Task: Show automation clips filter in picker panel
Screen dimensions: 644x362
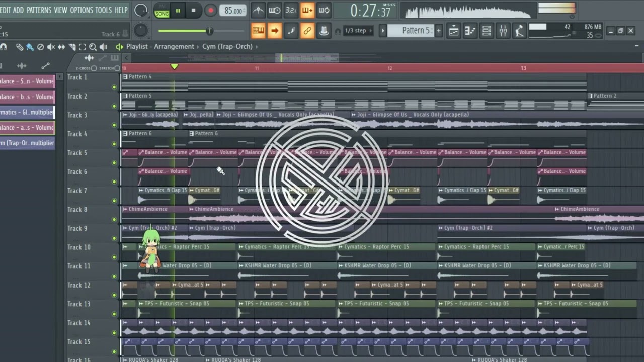Action: click(x=45, y=66)
